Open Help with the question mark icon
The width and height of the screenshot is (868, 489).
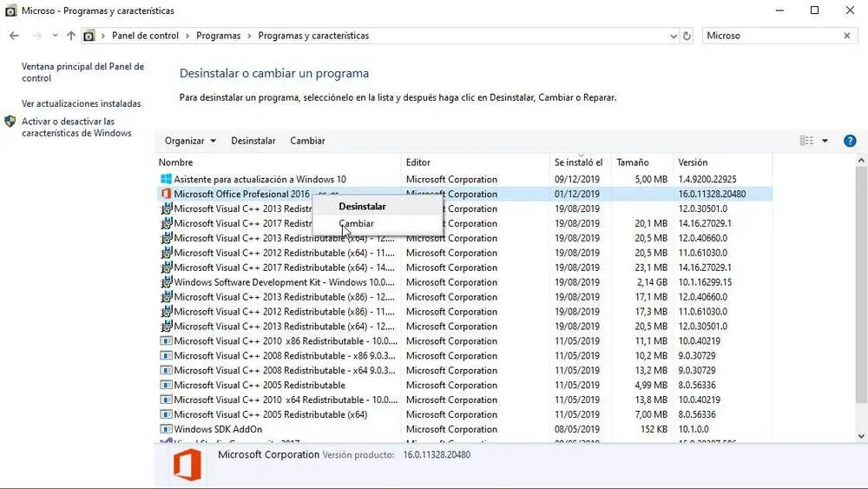click(x=850, y=141)
